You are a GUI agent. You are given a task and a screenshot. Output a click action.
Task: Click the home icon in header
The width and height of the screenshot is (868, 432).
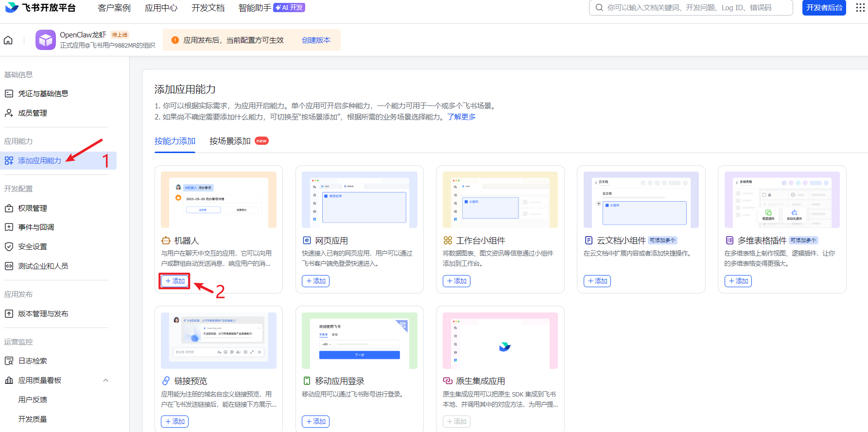coord(8,40)
